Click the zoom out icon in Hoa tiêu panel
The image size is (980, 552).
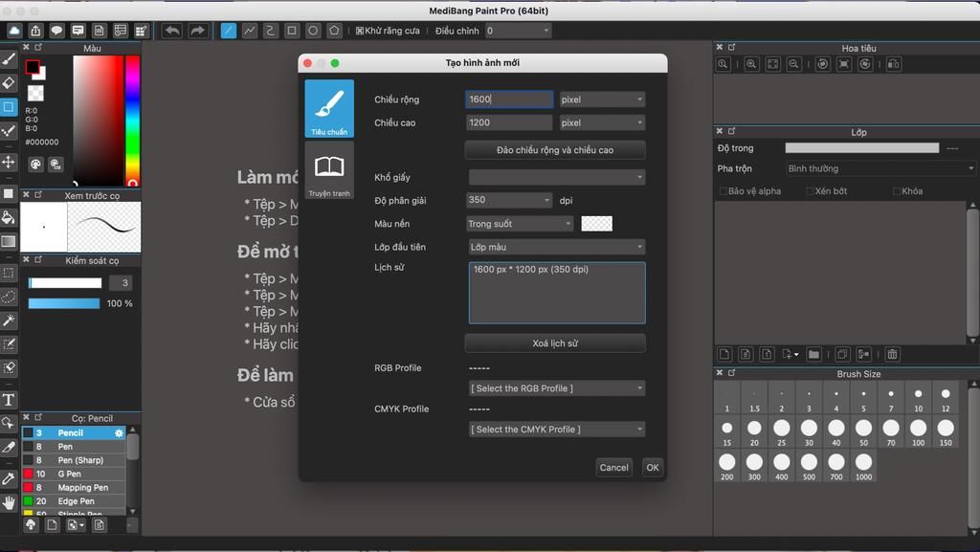(793, 64)
